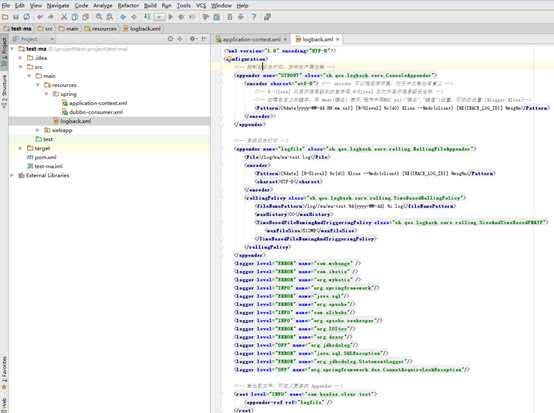
Task: Click resources in the navigation bar
Action: tap(101, 28)
